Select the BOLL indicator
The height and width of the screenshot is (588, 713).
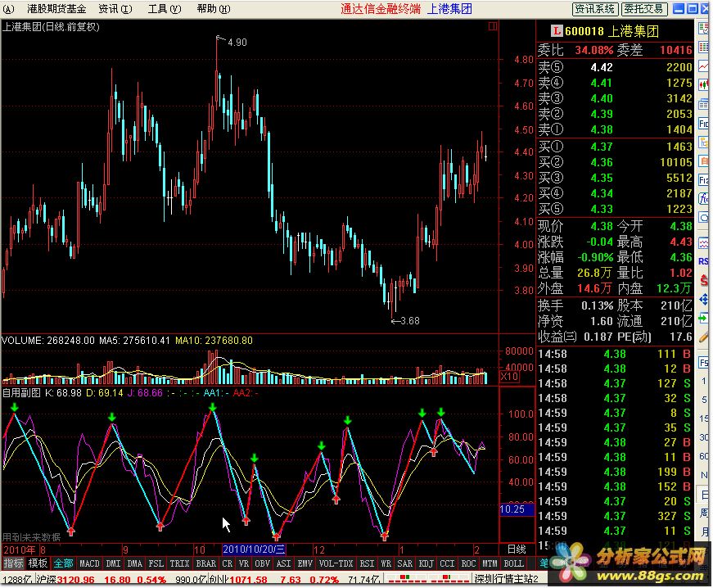[514, 563]
